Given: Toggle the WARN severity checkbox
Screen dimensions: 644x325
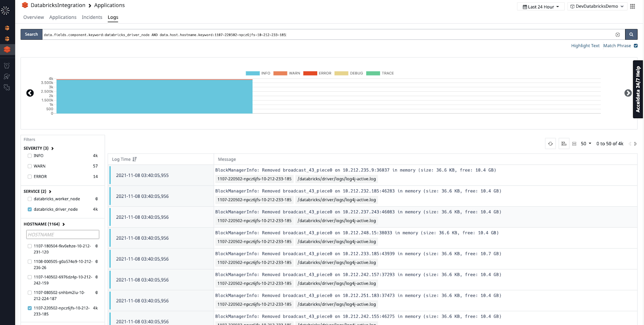Looking at the screenshot, I should 30,166.
